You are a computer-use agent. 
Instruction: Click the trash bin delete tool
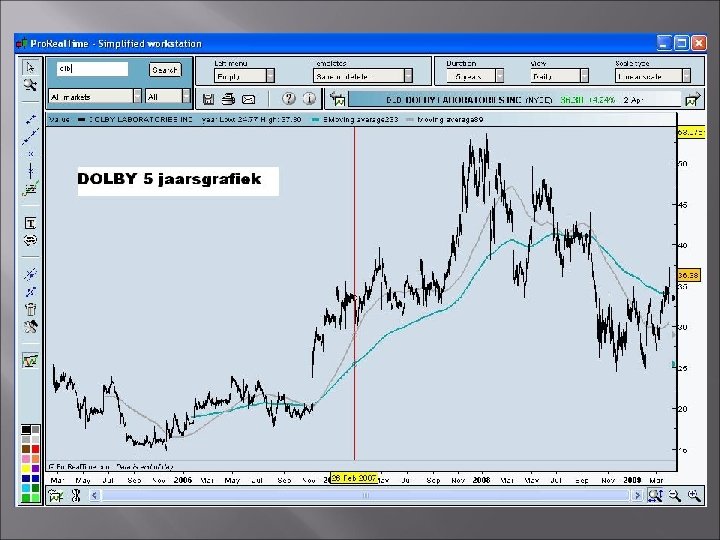(x=30, y=309)
